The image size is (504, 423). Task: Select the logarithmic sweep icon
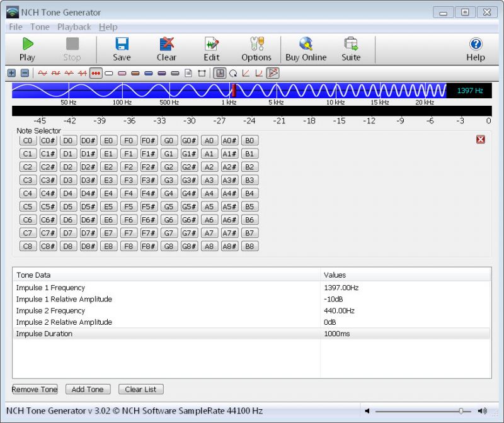click(x=259, y=73)
